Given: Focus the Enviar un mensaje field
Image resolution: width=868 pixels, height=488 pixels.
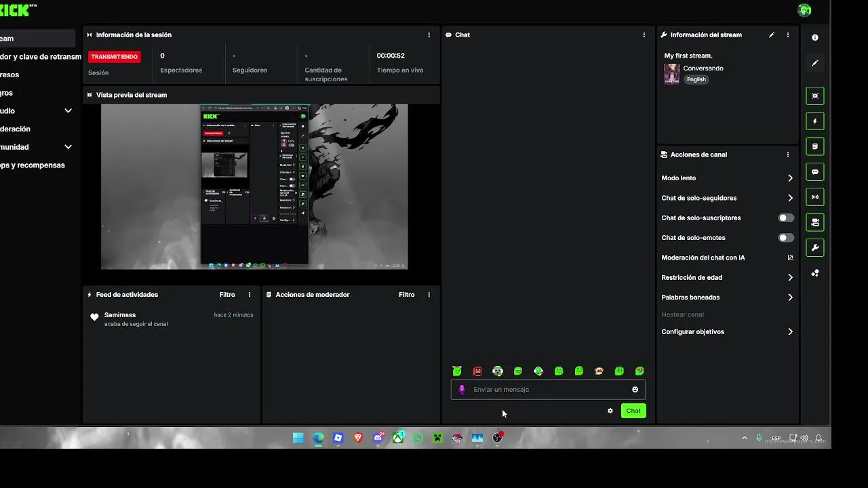Looking at the screenshot, I should (548, 390).
